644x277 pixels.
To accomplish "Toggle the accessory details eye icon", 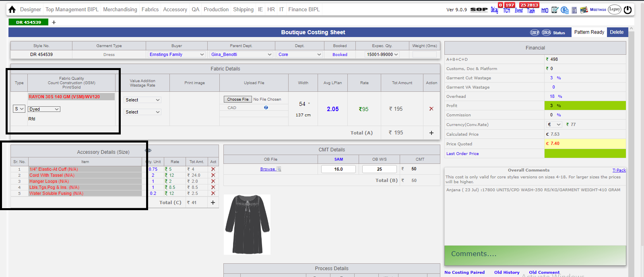I will point(148,150).
